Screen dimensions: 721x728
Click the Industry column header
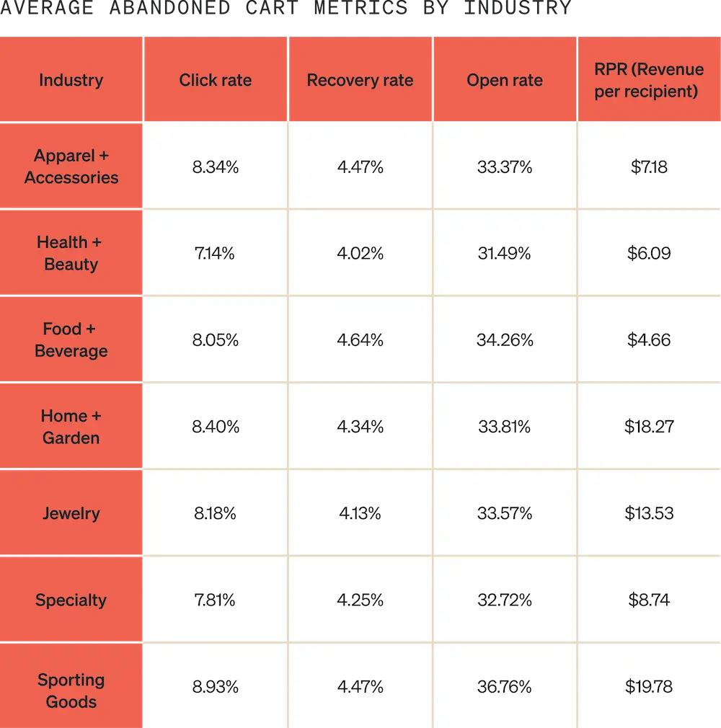tap(71, 80)
